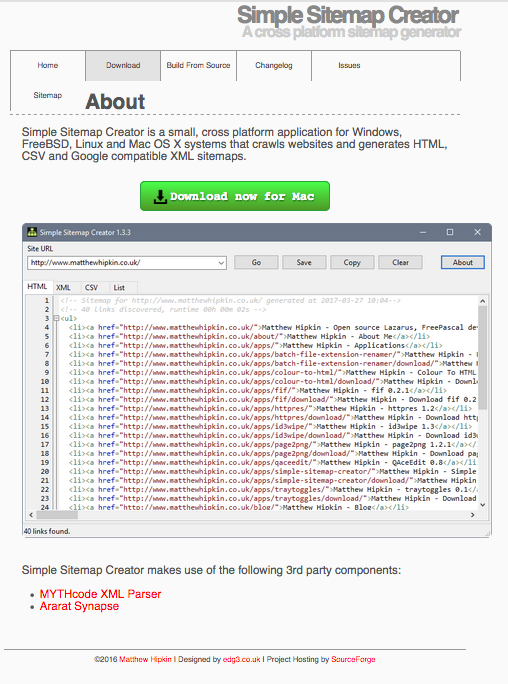The height and width of the screenshot is (684, 508).
Task: Open the MYTHcode XML Parser link
Action: click(100, 594)
